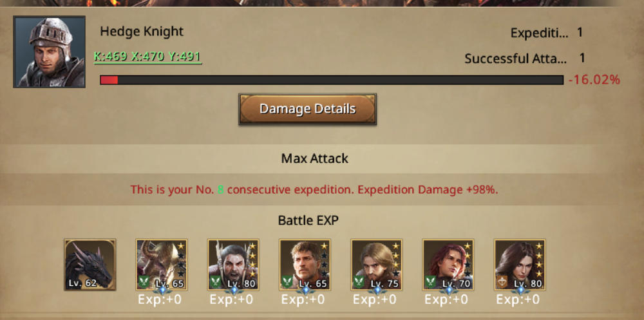Select the short-haired bearded hero Lv. 65
The image size is (644, 320).
pyautogui.click(x=305, y=265)
